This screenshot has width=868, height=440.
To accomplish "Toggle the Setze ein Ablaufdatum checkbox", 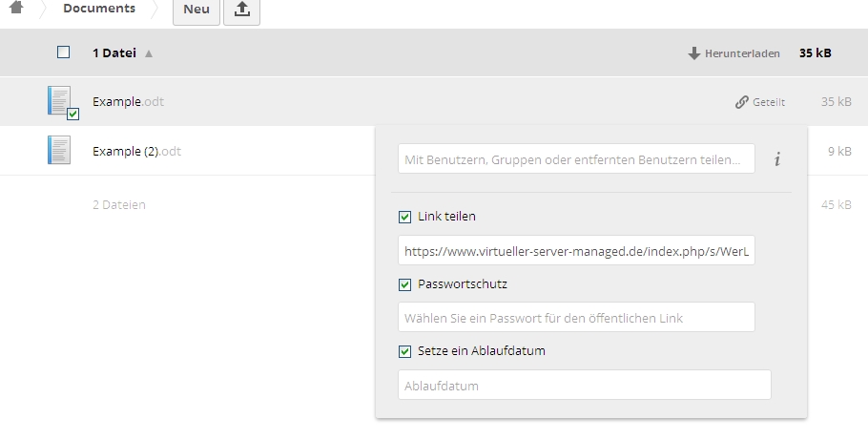I will coord(405,352).
